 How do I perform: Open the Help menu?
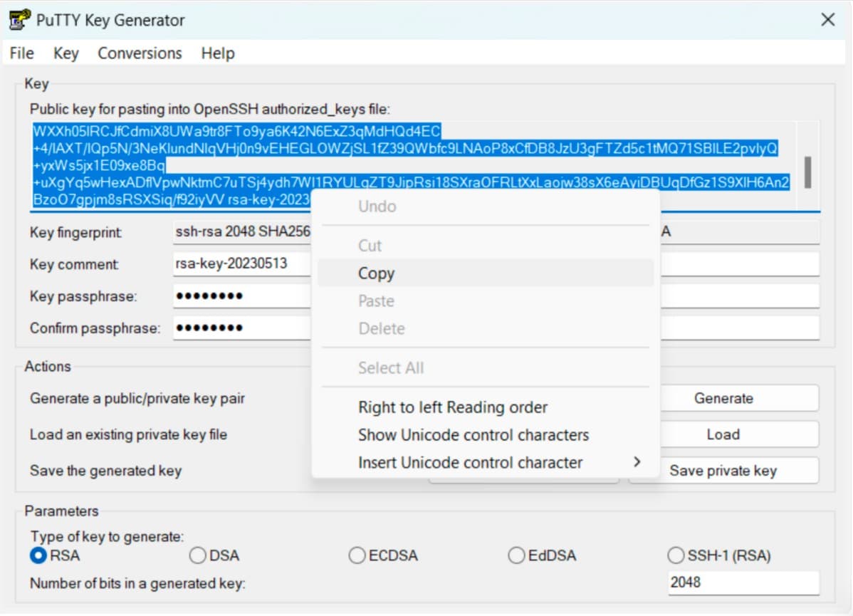tap(218, 53)
